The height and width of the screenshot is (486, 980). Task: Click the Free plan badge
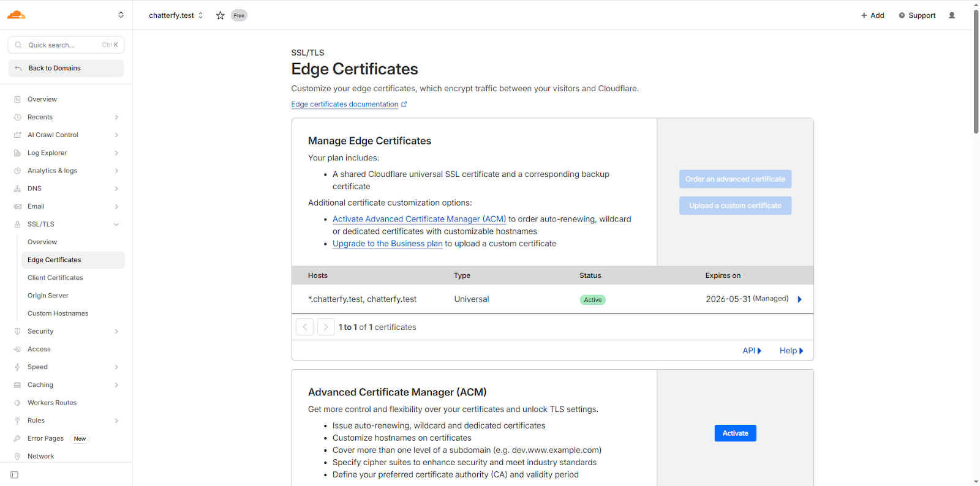pyautogui.click(x=239, y=15)
